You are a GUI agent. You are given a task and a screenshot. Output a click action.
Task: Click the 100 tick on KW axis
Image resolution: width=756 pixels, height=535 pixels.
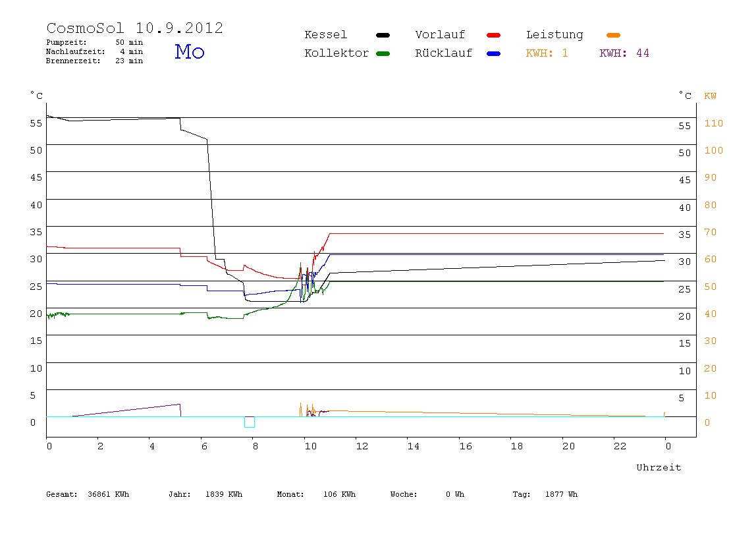(714, 150)
